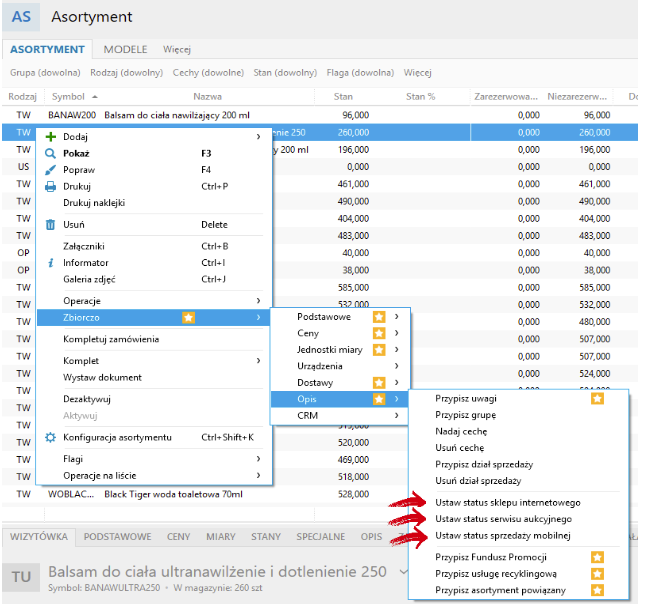Open the Urządzenia submenu
This screenshot has height=606, width=646.
[340, 366]
